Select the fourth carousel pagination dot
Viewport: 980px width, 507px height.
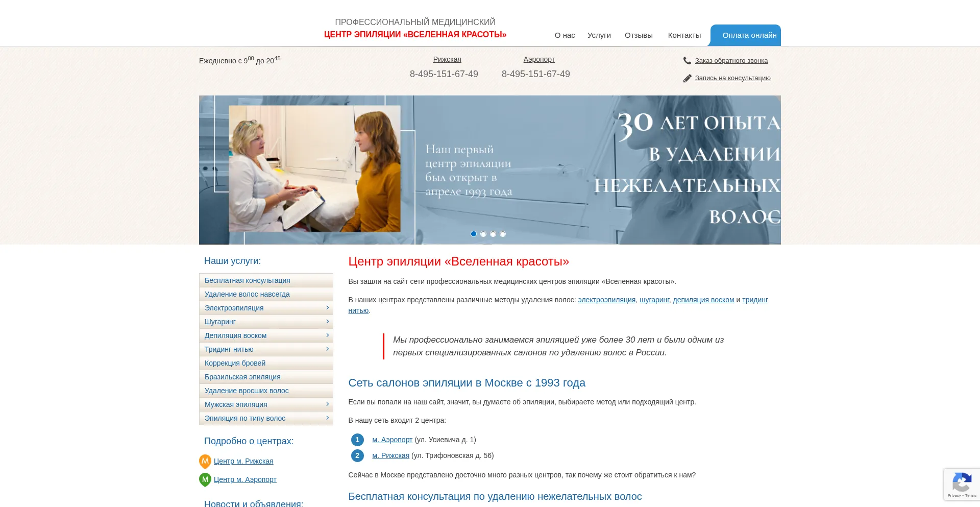click(x=503, y=234)
